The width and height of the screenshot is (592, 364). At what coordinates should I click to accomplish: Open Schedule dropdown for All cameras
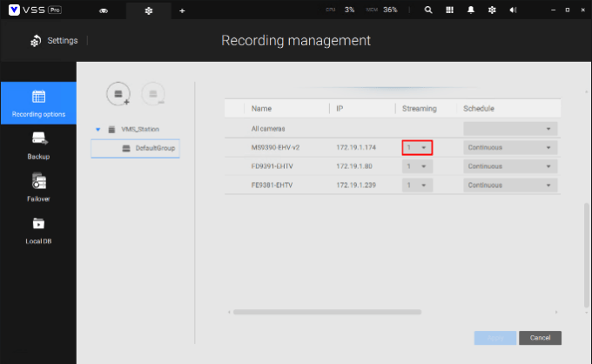coord(509,129)
